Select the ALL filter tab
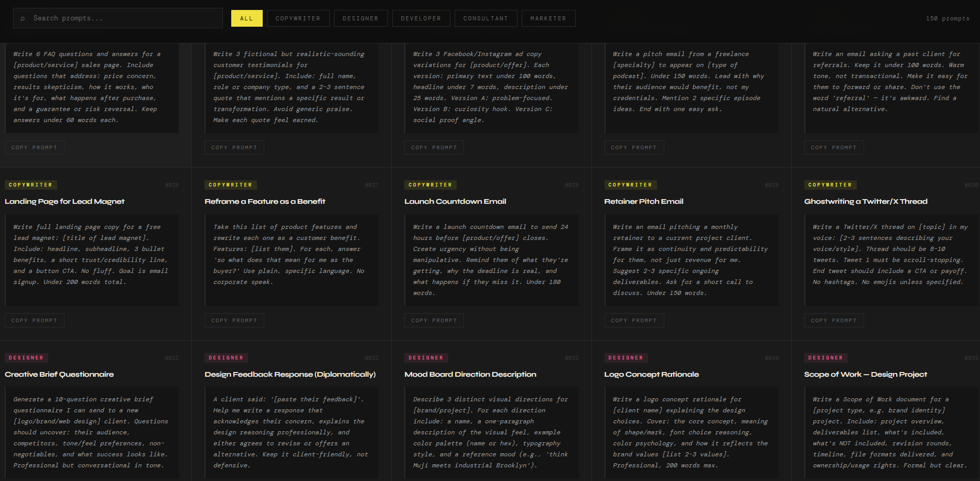Viewport: 980px width, 481px height. 246,18
